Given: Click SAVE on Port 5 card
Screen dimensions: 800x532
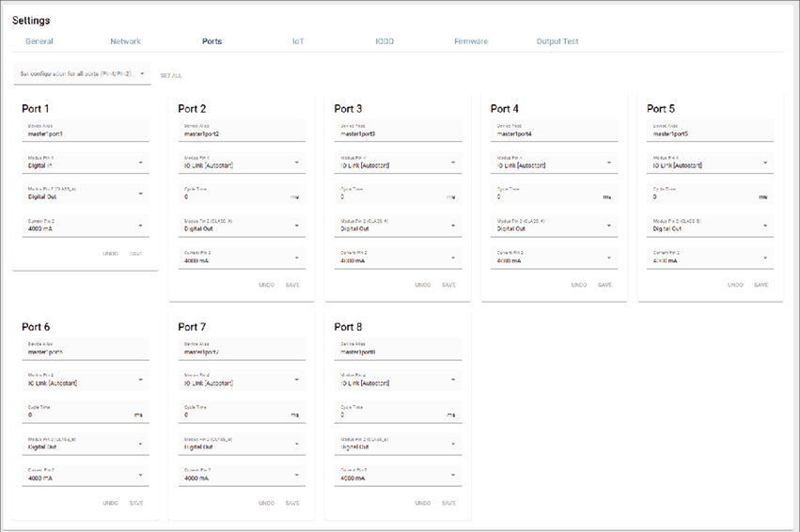Looking at the screenshot, I should coord(761,285).
